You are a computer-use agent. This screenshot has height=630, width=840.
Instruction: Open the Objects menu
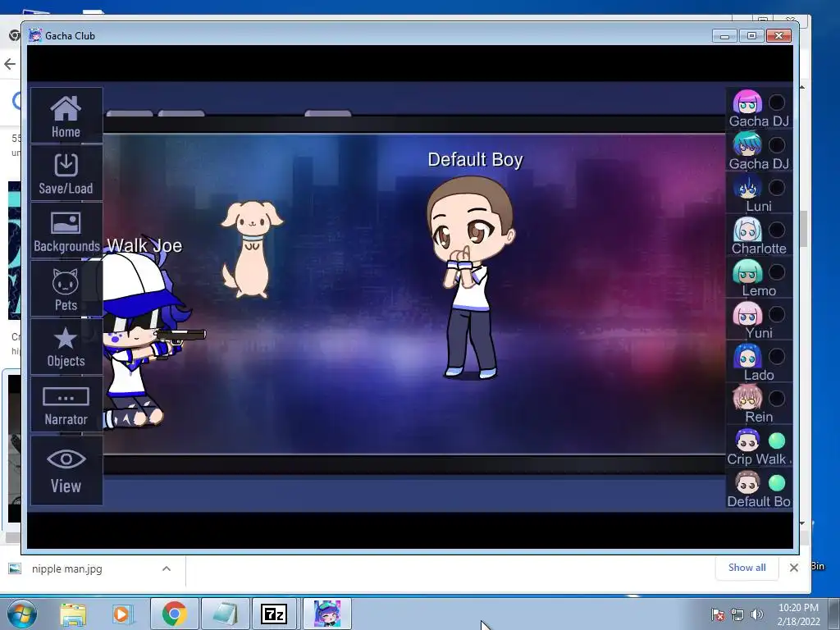[x=66, y=347]
